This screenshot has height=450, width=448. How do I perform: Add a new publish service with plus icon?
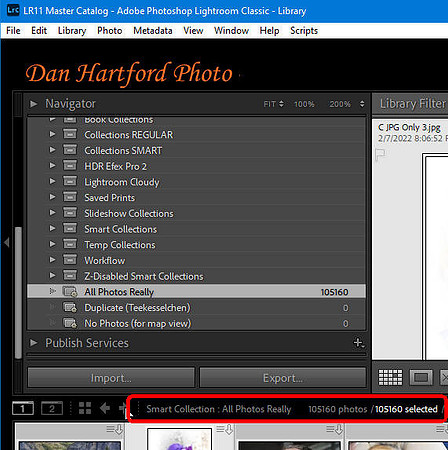358,343
